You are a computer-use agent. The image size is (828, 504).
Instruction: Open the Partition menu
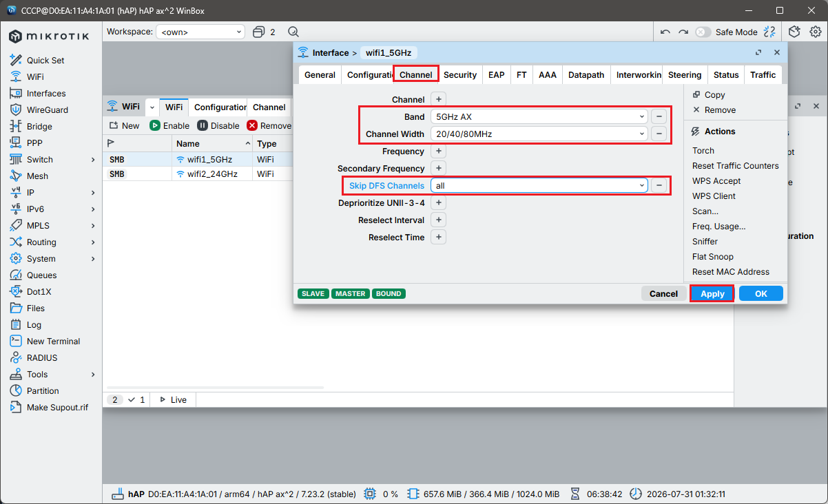[x=43, y=390]
